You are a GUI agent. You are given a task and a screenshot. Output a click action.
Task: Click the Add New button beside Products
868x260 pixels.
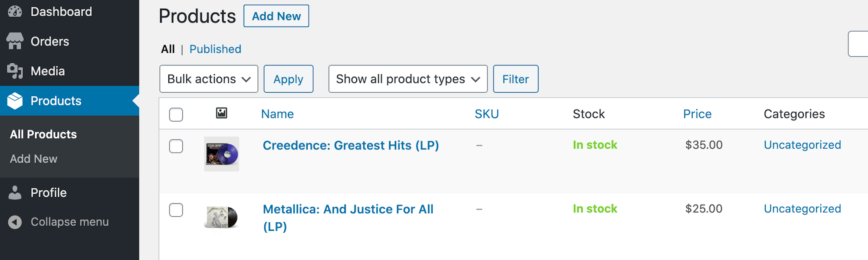[276, 16]
